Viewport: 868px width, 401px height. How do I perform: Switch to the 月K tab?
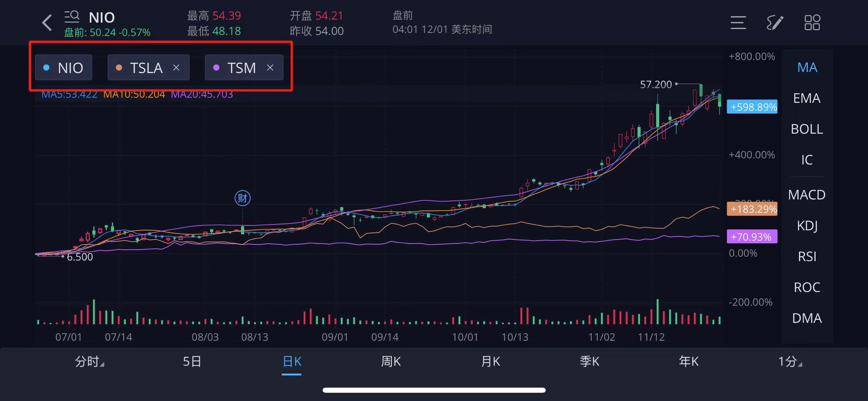pyautogui.click(x=490, y=361)
